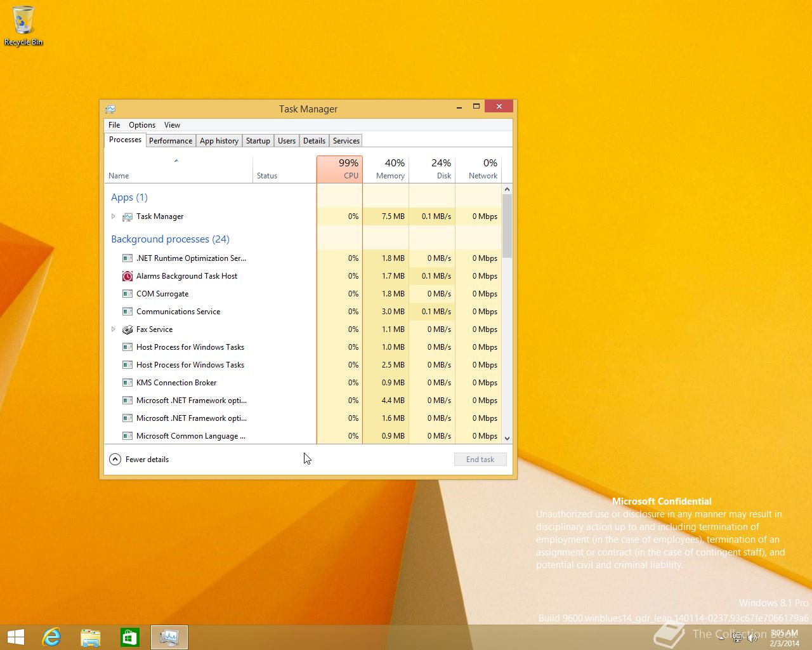Expand the Task Manager app entry
The width and height of the screenshot is (812, 650).
114,216
